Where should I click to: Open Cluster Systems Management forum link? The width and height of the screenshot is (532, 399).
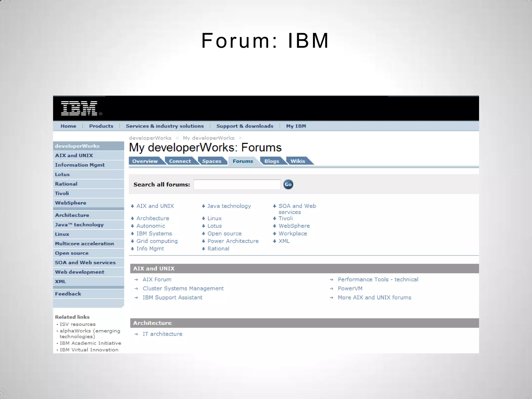tap(183, 289)
